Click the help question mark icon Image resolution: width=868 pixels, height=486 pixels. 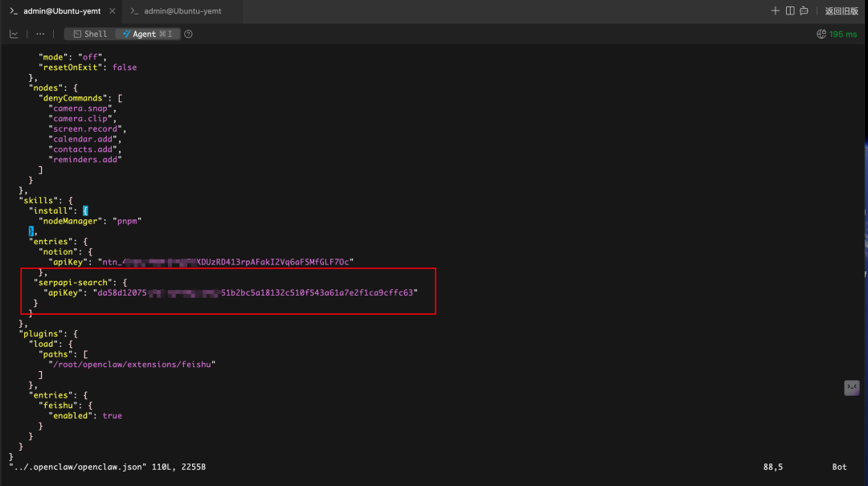point(188,35)
